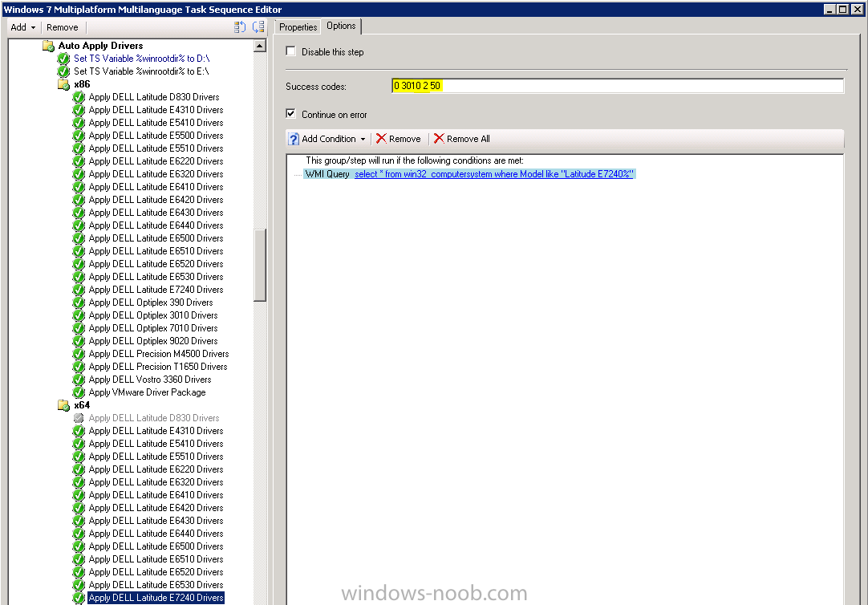This screenshot has height=605, width=868.
Task: Select Apply DELL Latitude E5410 Drivers under x86
Action: pos(156,123)
